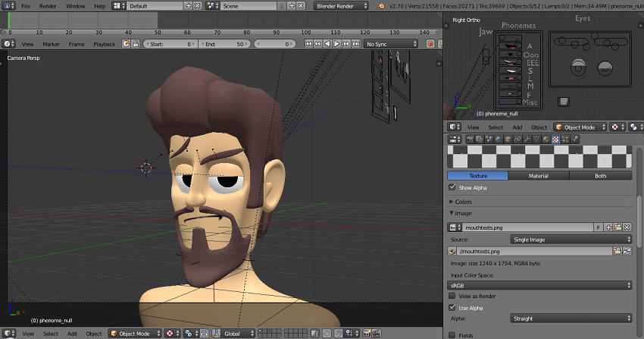Unlink the mouthtests.png image datablock

point(627,228)
